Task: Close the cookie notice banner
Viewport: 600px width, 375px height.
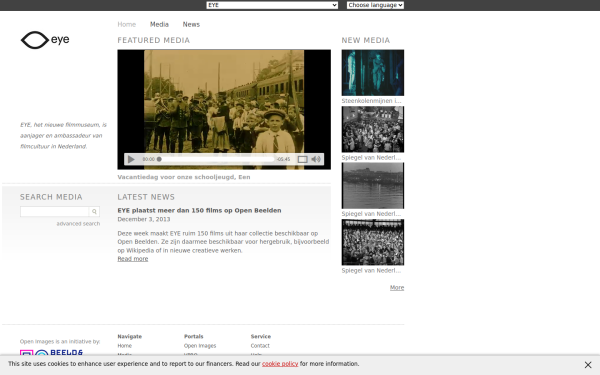Action: pos(588,365)
